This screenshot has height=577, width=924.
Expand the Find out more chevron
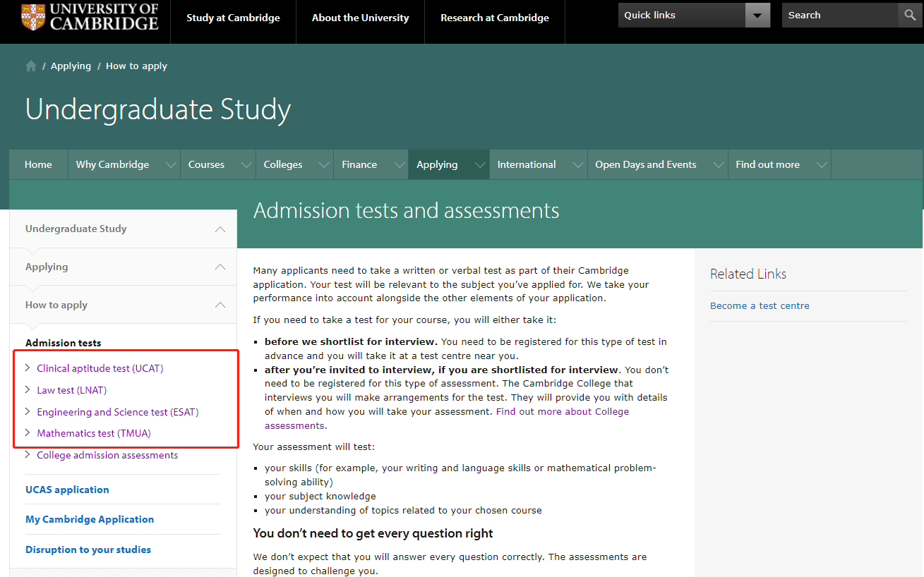tap(821, 165)
